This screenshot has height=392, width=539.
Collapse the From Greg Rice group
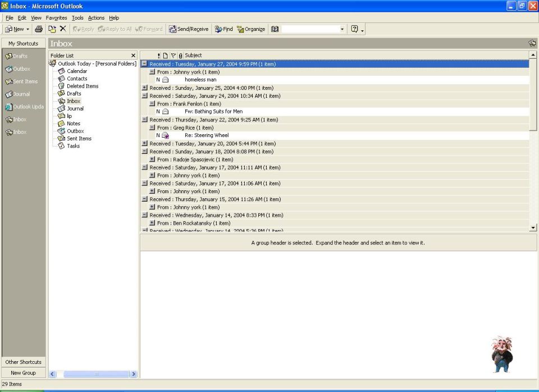tap(152, 127)
